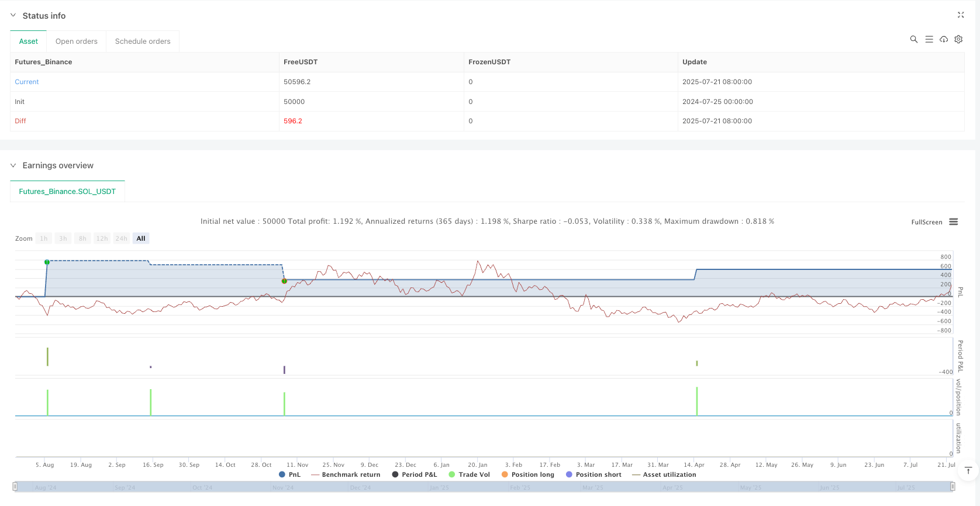Open the gear settings icon
Screen dimensions: 980x506
pyautogui.click(x=958, y=39)
